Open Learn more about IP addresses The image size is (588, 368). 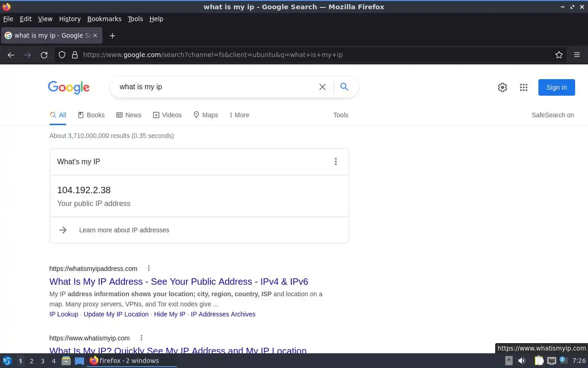[124, 230]
